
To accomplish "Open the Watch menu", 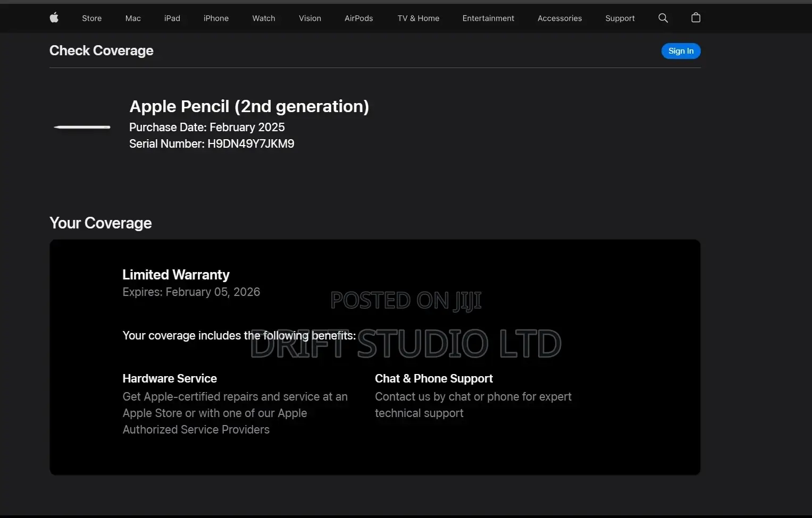I will (264, 18).
